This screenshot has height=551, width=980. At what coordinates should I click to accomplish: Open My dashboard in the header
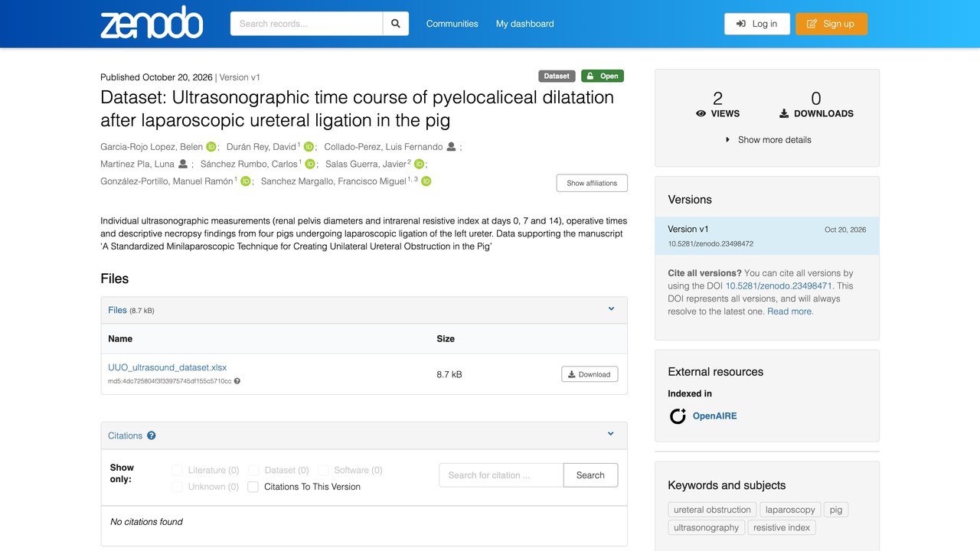(525, 24)
